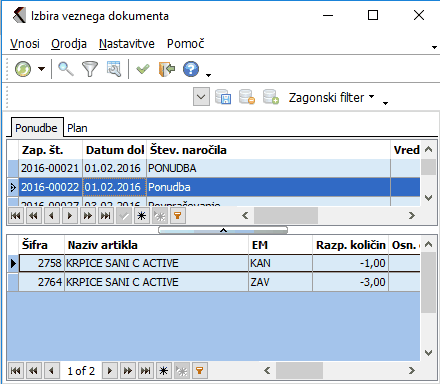Screen dimensions: 440x384
Task: Click the exit door icon
Action: (x=167, y=69)
